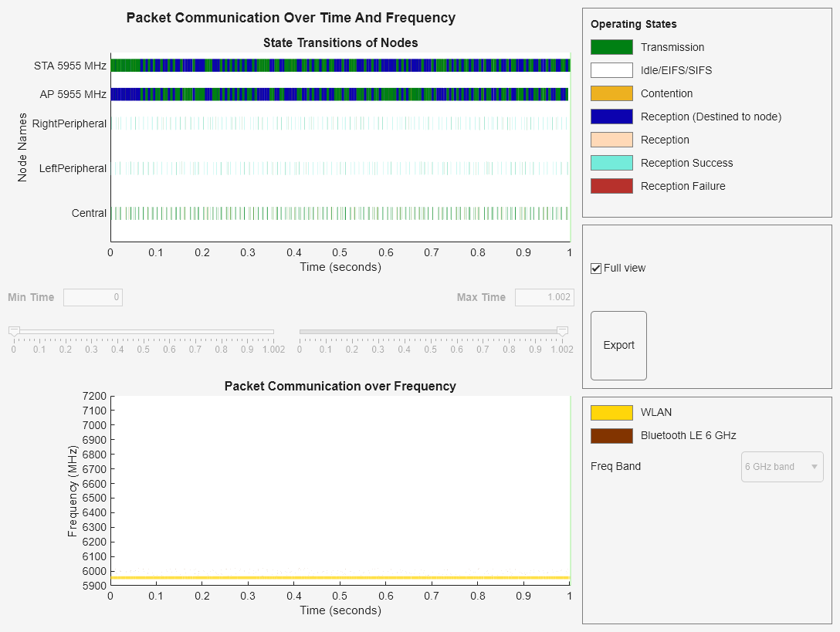Click the Export button

click(618, 345)
